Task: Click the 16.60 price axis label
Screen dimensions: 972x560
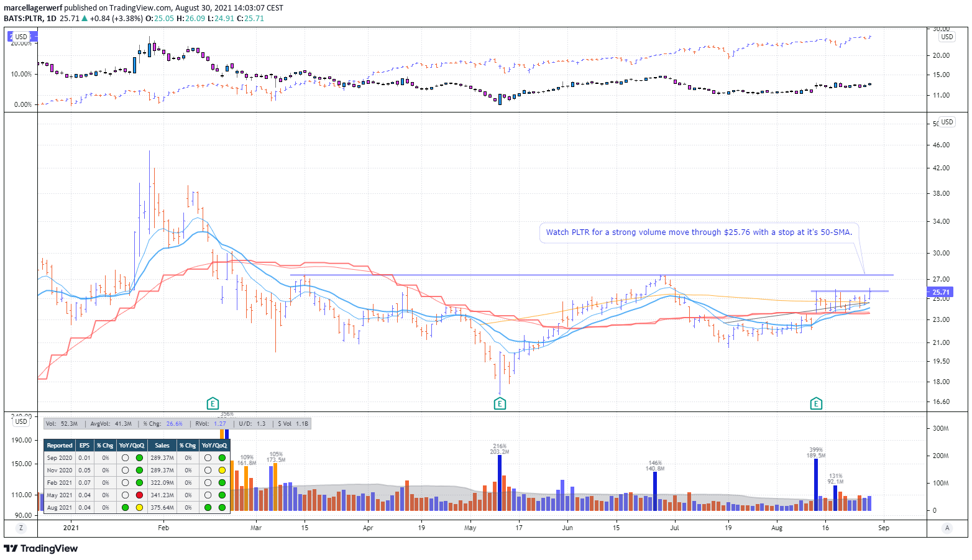Action: click(941, 402)
